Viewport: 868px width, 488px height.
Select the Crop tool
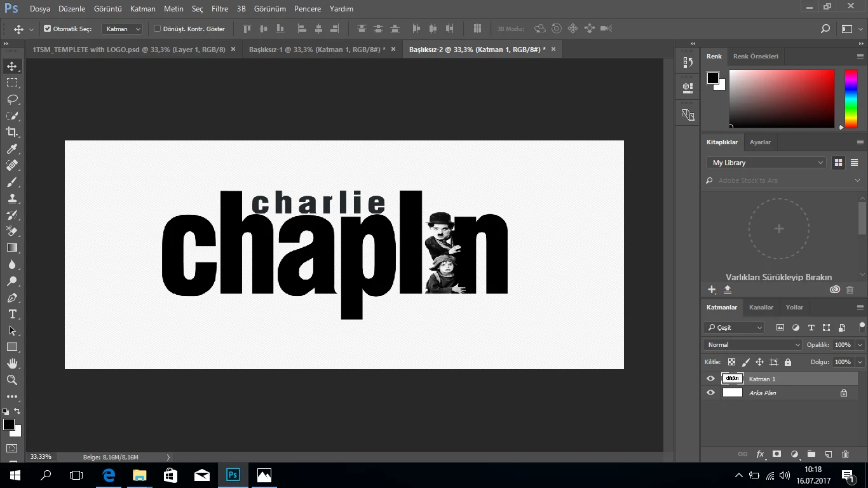(x=11, y=132)
